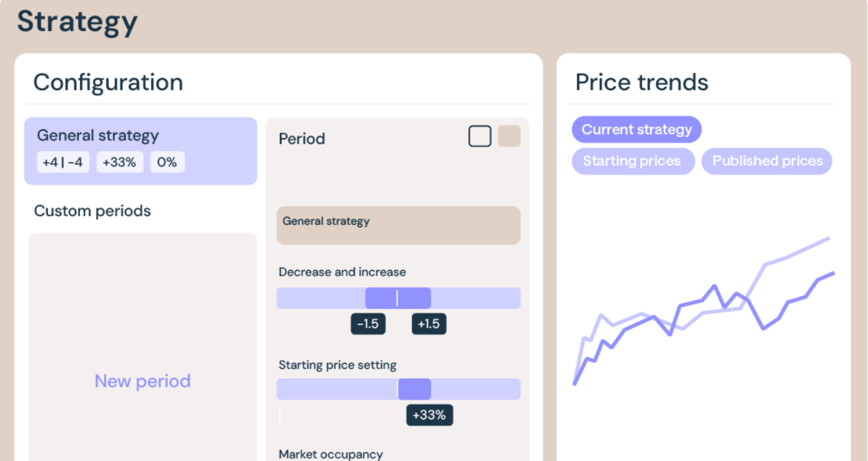Click the Decrease and increase slider handle
This screenshot has width=868, height=461.
pos(398,298)
